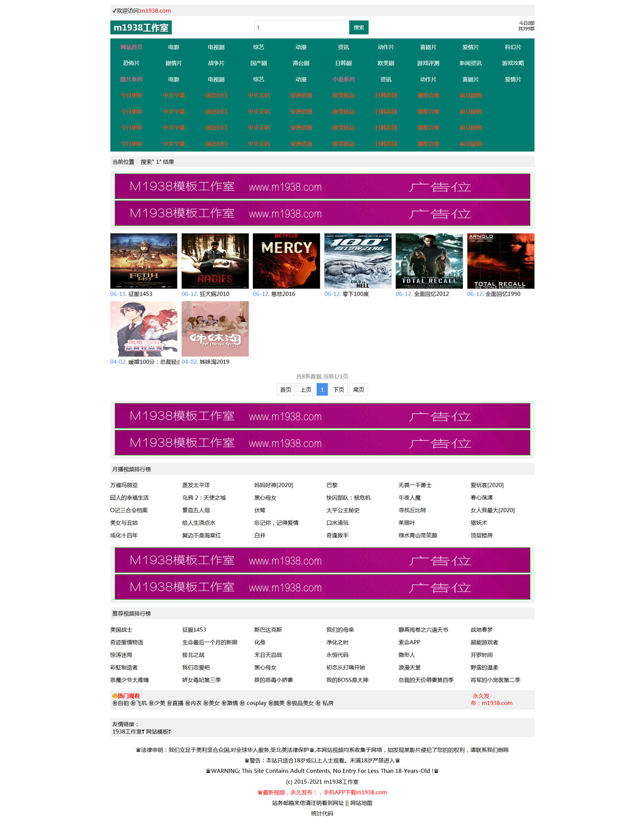Open the Arnold Total Recall 1990 poster

pyautogui.click(x=501, y=261)
